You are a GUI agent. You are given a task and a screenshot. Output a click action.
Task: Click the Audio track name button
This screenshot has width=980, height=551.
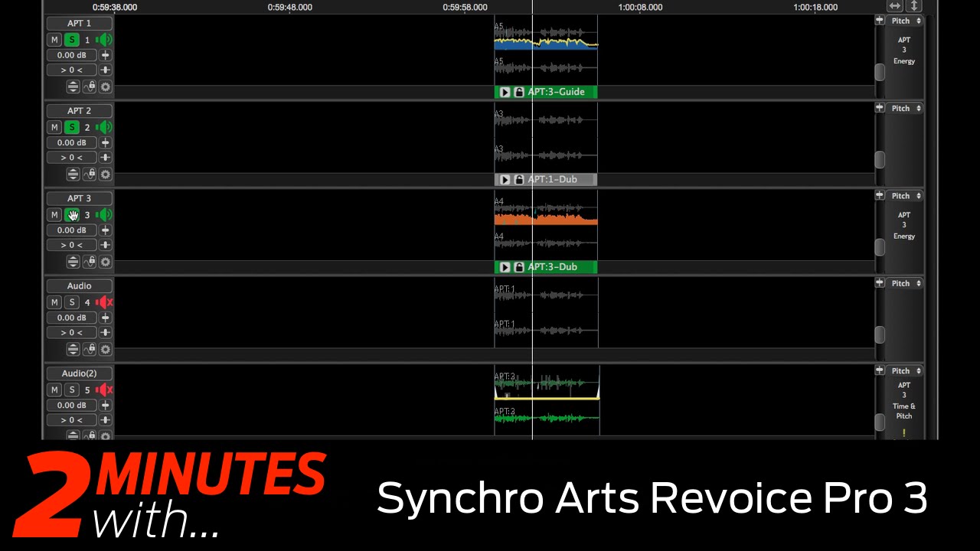[x=79, y=285]
